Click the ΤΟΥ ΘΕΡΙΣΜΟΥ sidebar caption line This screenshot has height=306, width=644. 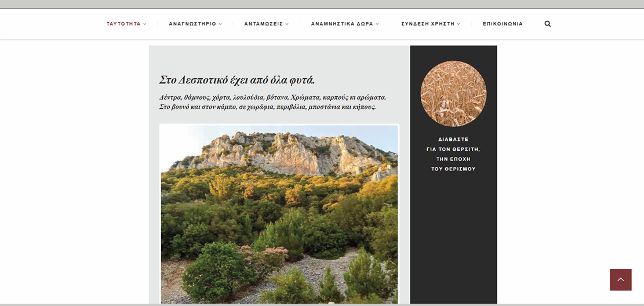point(453,169)
